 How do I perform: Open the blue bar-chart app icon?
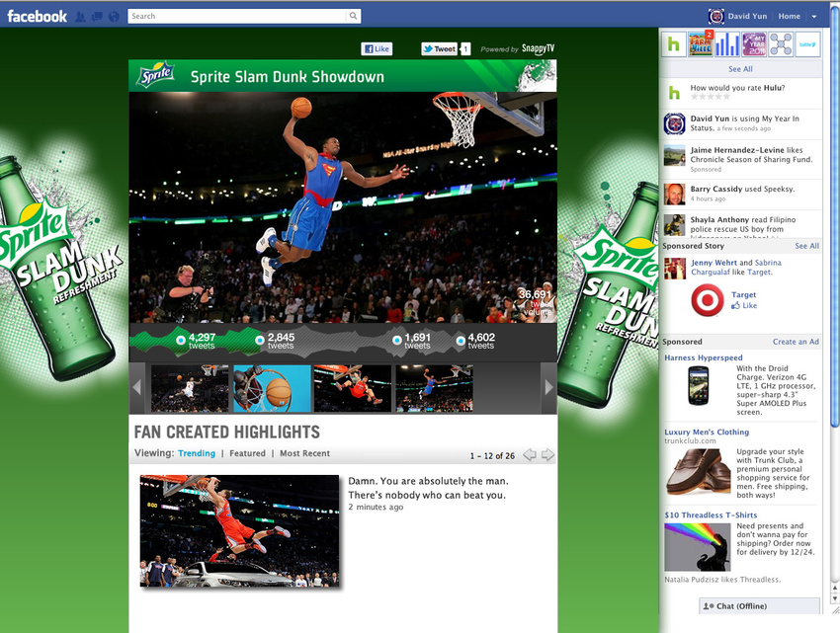[x=727, y=44]
